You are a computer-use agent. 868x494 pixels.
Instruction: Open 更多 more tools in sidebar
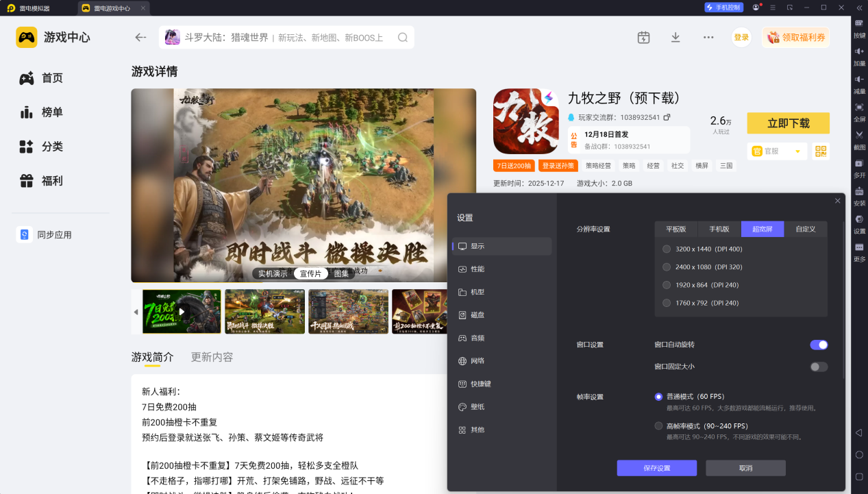pos(859,251)
